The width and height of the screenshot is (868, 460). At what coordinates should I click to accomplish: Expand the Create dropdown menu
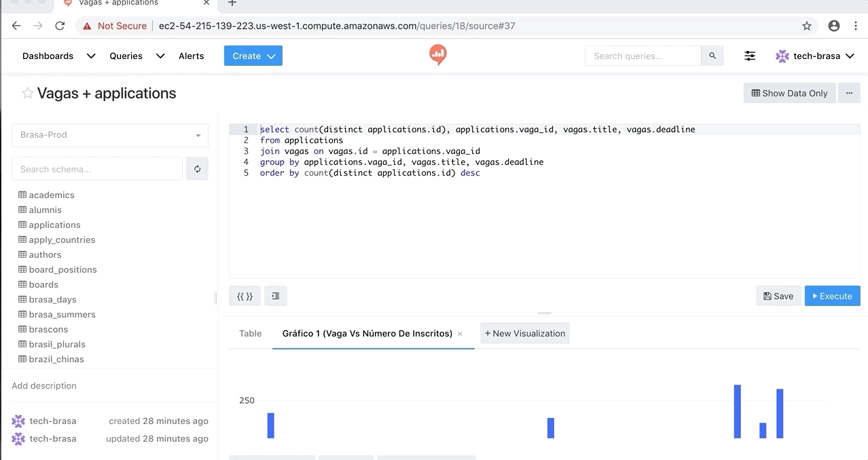[253, 56]
